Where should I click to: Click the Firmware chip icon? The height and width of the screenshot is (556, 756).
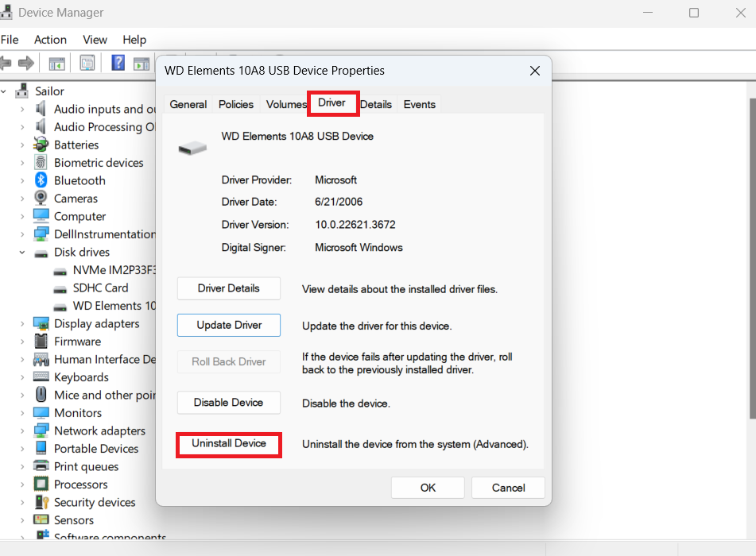pyautogui.click(x=41, y=341)
